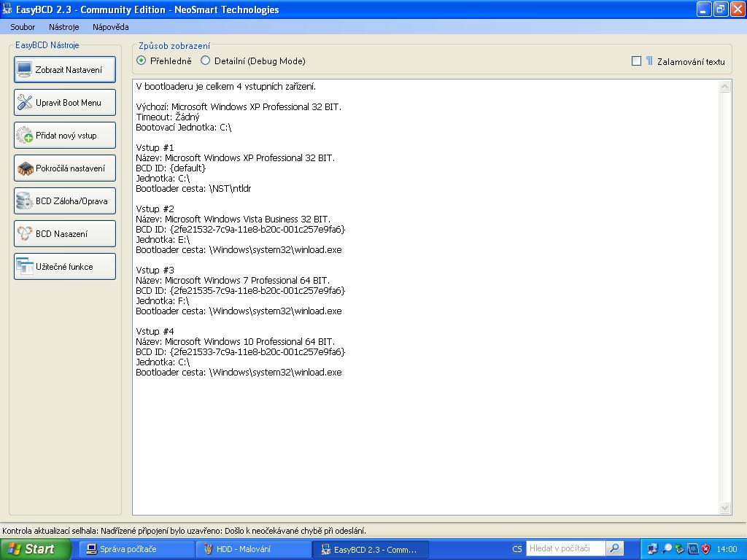747x560 pixels.
Task: Open BCD Záloha/Oprava section
Action: [x=65, y=201]
